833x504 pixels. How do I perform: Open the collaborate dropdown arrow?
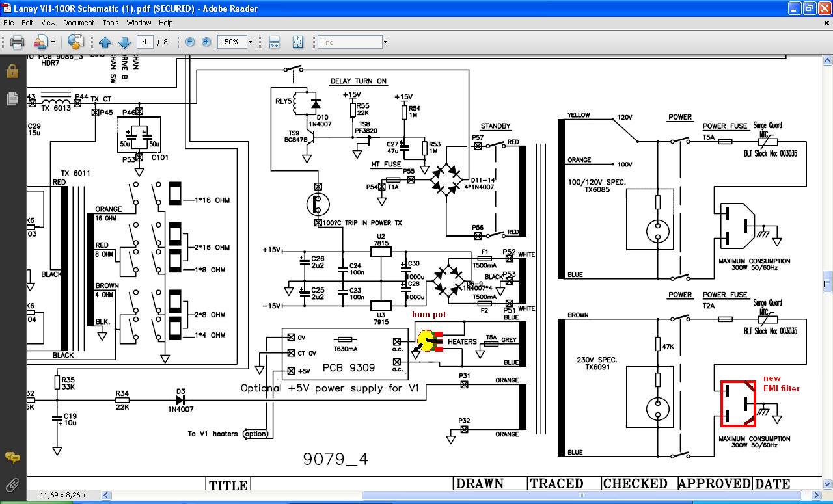pyautogui.click(x=53, y=42)
